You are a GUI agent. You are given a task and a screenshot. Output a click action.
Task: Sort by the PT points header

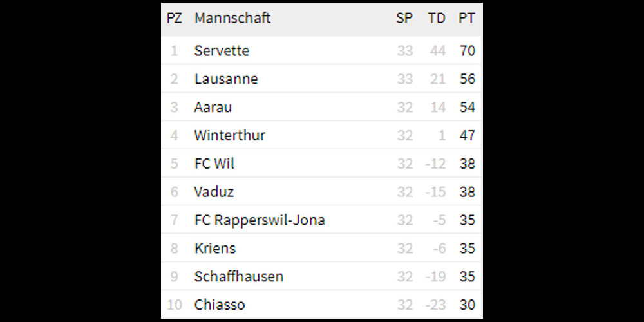(x=466, y=18)
